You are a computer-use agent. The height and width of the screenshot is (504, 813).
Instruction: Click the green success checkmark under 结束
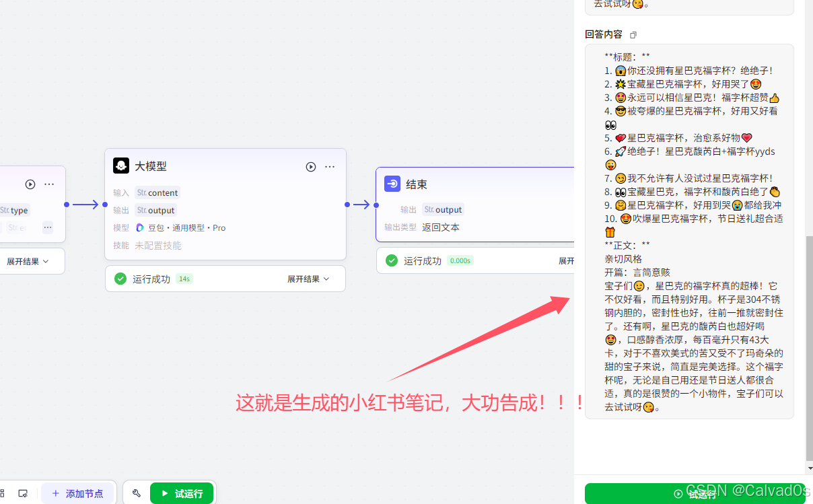click(392, 260)
